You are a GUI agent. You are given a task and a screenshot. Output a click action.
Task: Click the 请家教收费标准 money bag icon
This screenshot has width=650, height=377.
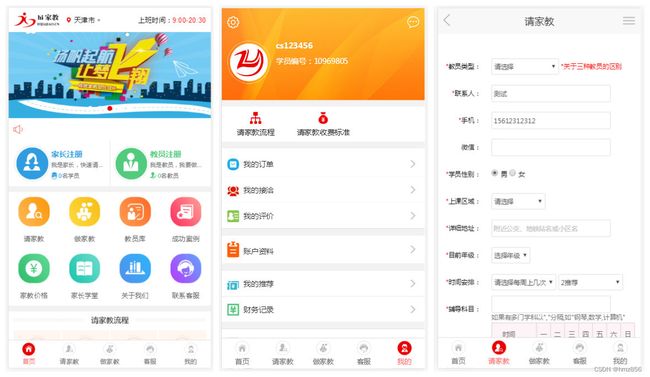(x=323, y=118)
